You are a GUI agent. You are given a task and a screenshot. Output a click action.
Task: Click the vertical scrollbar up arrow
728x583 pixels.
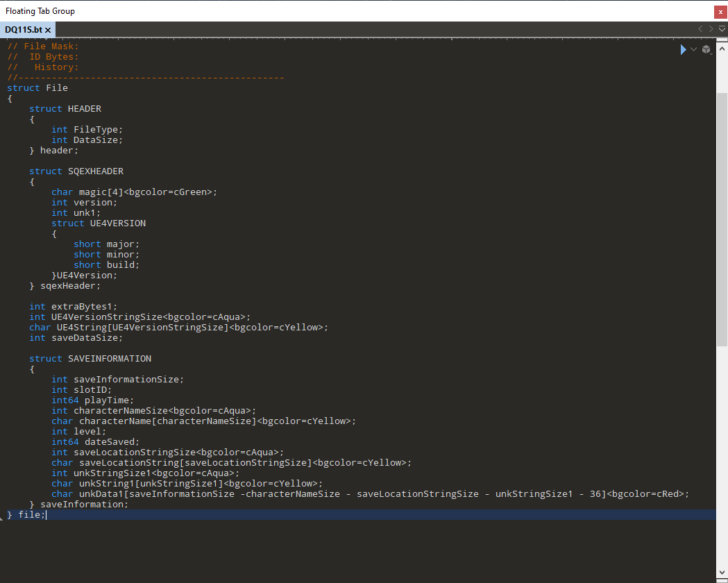point(722,49)
